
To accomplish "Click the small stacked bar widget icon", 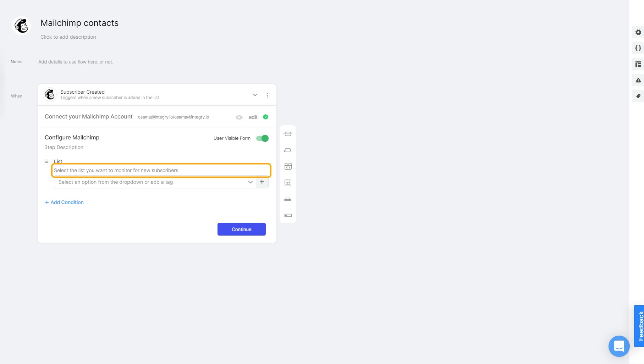I will [288, 199].
